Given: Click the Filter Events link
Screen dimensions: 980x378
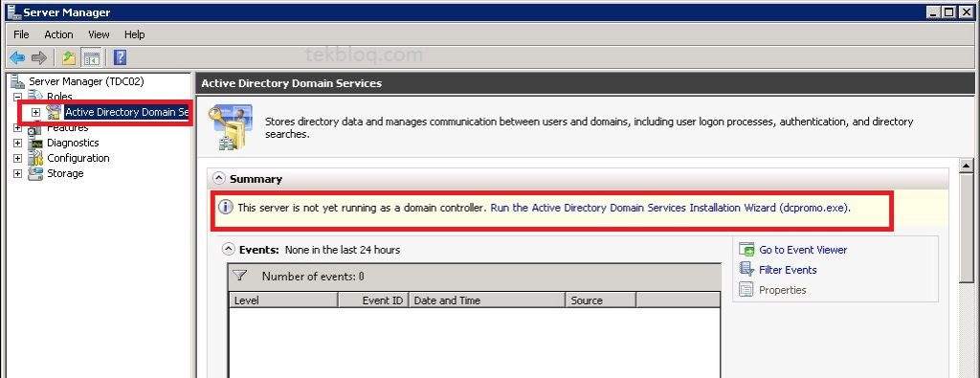Looking at the screenshot, I should click(x=788, y=270).
